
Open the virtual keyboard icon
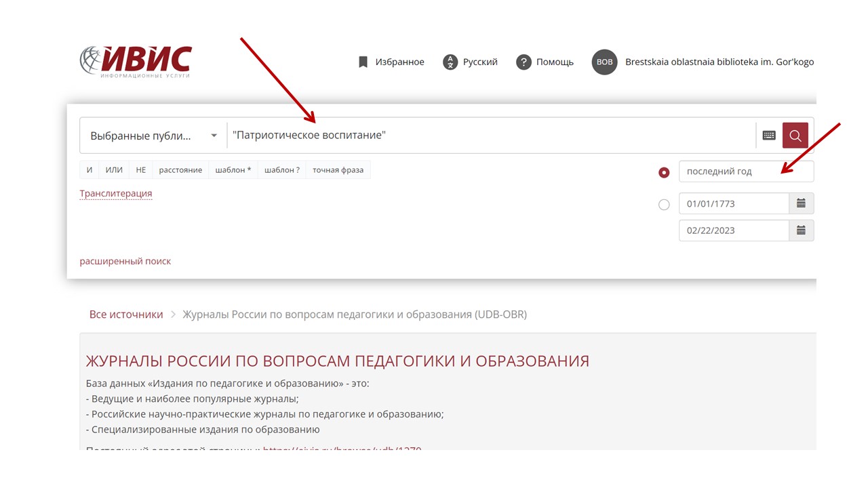769,136
